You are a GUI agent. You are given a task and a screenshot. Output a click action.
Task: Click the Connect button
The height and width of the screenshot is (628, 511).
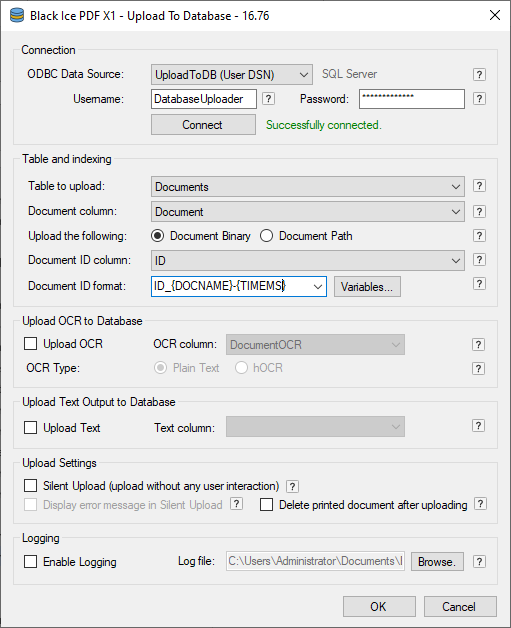tap(203, 125)
